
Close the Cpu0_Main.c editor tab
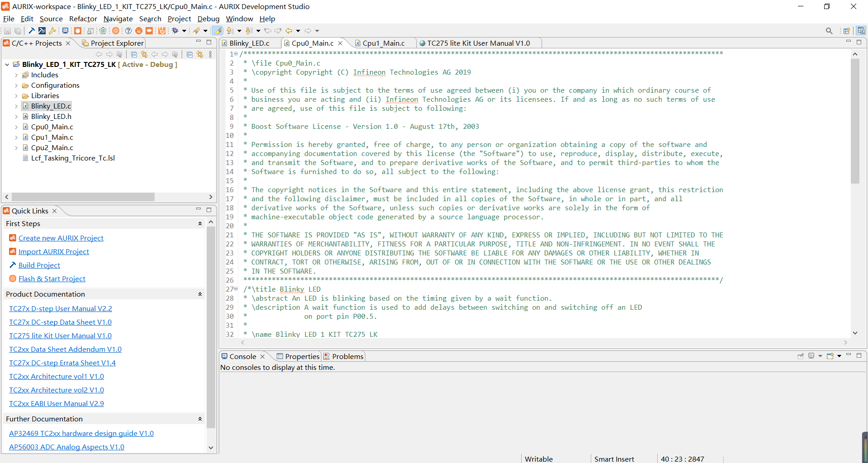(x=340, y=43)
